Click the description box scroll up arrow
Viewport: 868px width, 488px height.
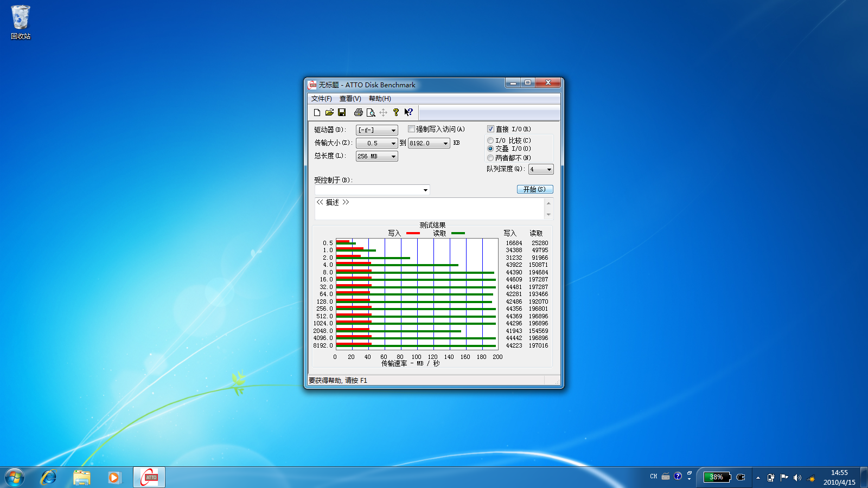pyautogui.click(x=548, y=203)
